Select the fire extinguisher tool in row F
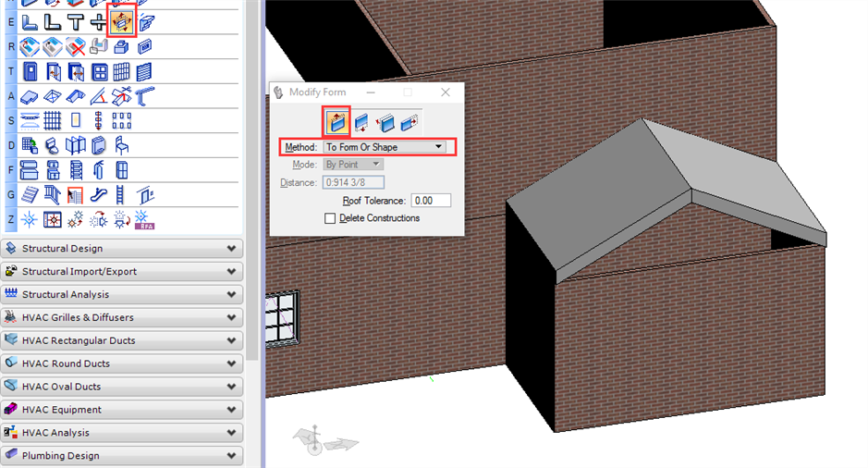Image resolution: width=868 pixels, height=468 pixels. pos(99,170)
